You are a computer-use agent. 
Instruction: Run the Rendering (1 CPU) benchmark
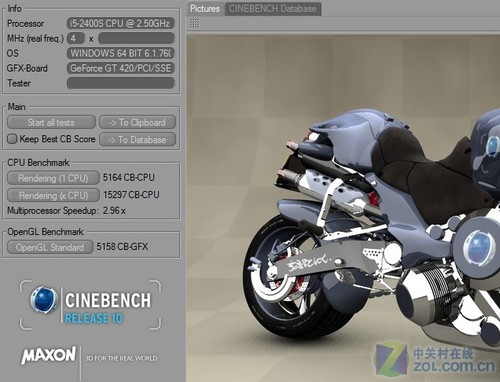click(x=53, y=178)
